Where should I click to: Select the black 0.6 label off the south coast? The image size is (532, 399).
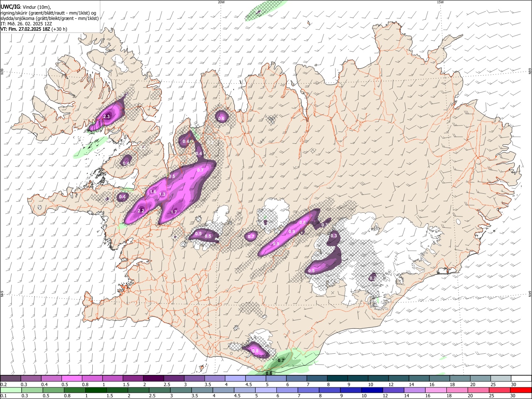point(269,373)
